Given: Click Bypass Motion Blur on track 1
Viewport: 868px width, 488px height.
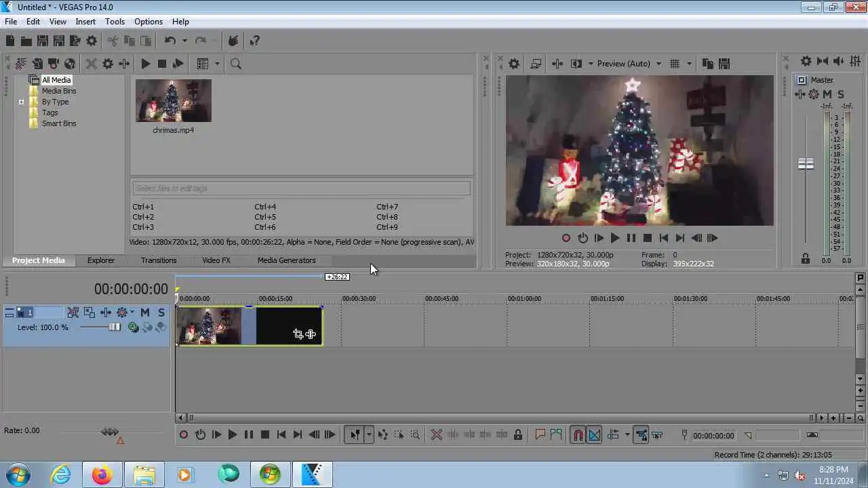Looking at the screenshot, I should (x=73, y=312).
